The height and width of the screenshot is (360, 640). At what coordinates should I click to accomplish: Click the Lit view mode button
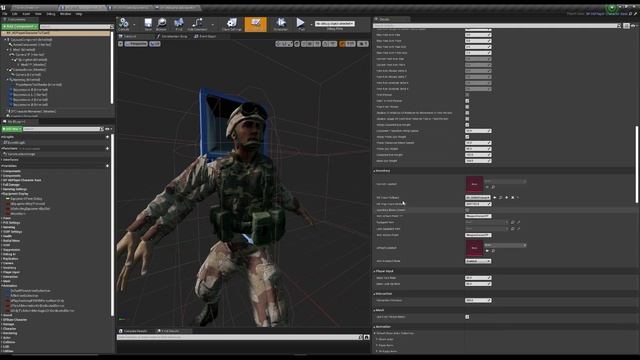155,44
